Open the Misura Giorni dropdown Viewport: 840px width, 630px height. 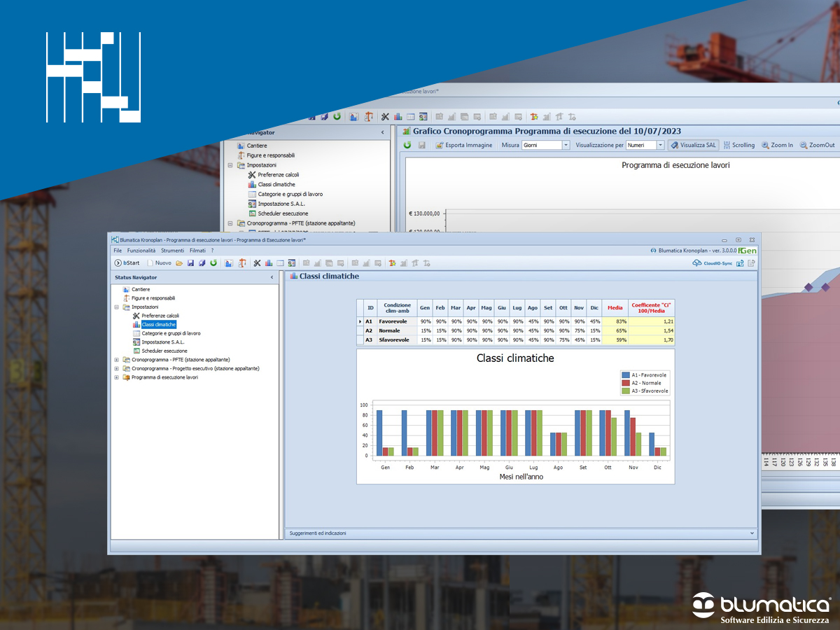[x=566, y=145]
